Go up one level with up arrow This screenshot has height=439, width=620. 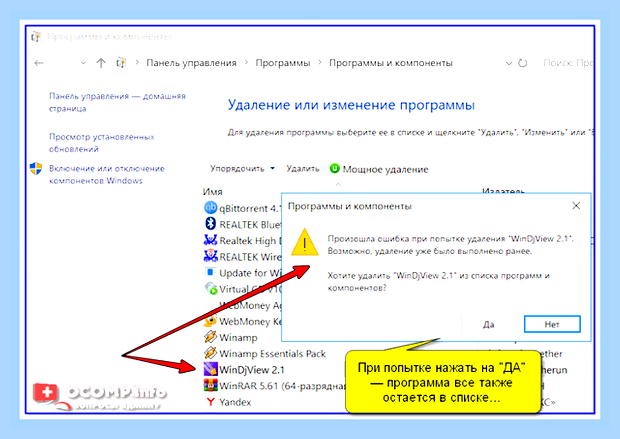(101, 62)
